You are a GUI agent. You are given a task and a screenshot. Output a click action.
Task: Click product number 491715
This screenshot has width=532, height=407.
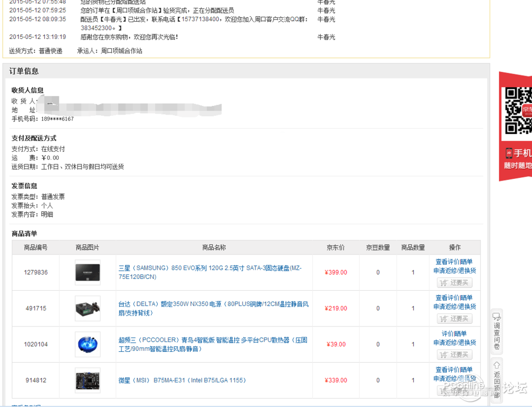(36, 308)
